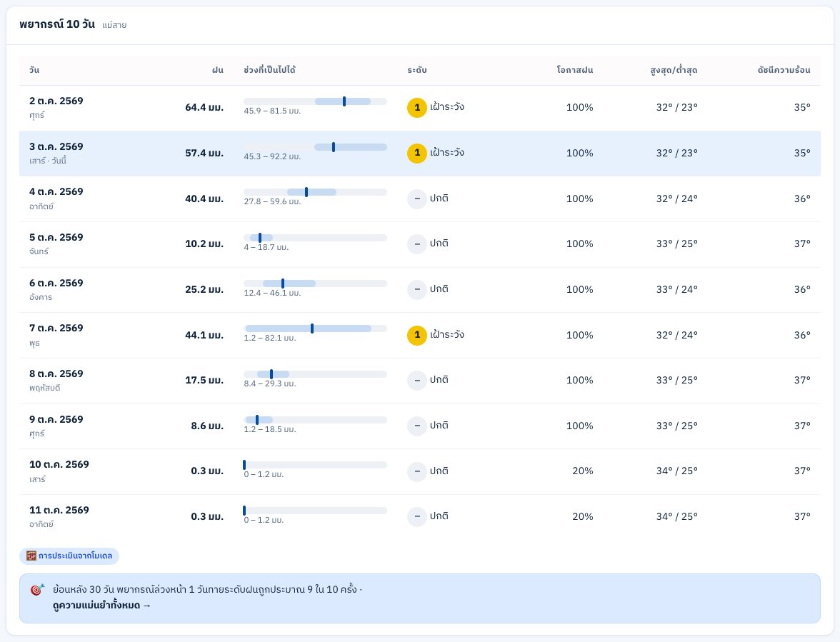The height and width of the screenshot is (642, 840).
Task: Click the yellow level-1 badge for 2 ต.ค.
Action: [x=417, y=108]
